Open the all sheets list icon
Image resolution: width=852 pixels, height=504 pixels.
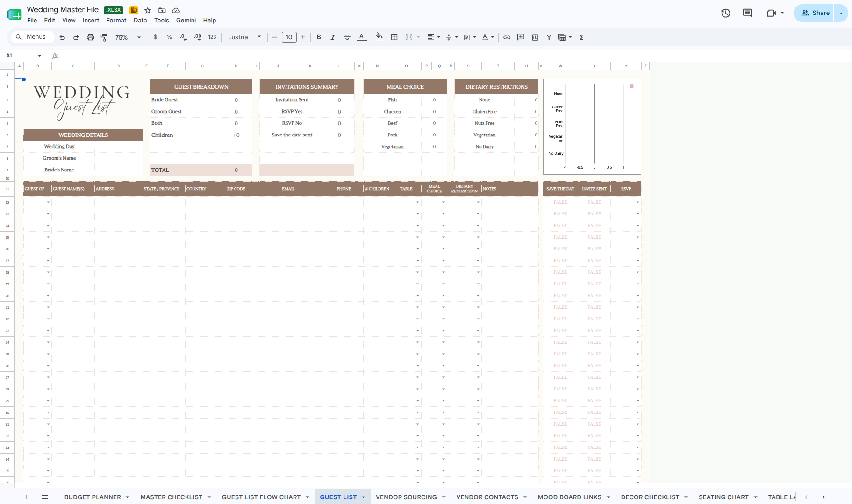pos(45,497)
